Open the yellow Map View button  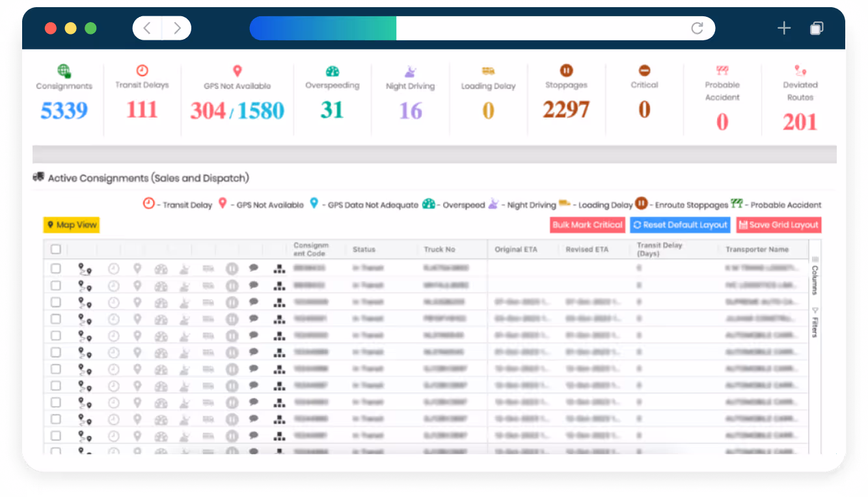72,225
